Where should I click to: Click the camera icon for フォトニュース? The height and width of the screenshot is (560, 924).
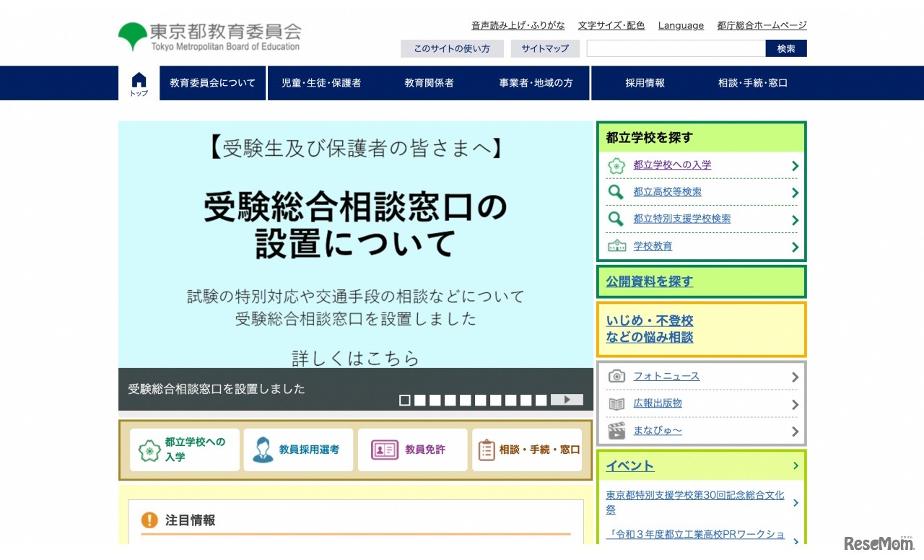[616, 376]
